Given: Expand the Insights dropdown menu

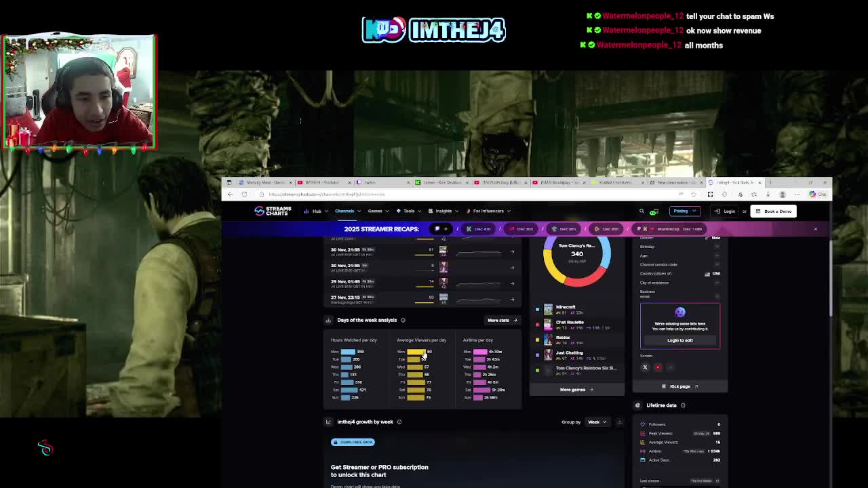Looking at the screenshot, I should tap(443, 211).
